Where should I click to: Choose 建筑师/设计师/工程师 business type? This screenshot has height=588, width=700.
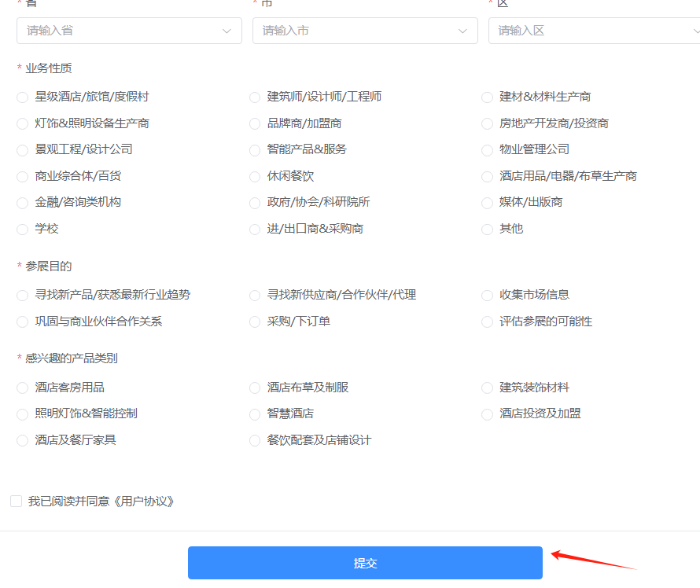pos(255,97)
